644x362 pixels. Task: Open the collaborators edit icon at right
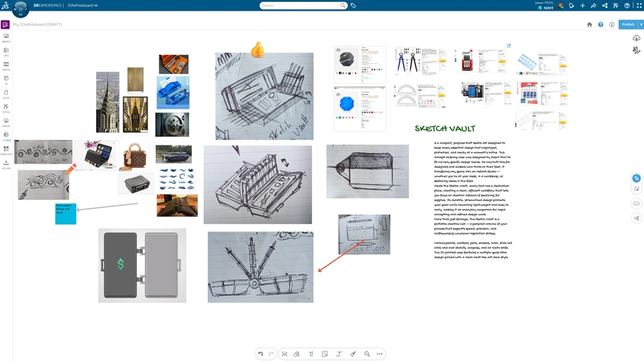pyautogui.click(x=636, y=50)
